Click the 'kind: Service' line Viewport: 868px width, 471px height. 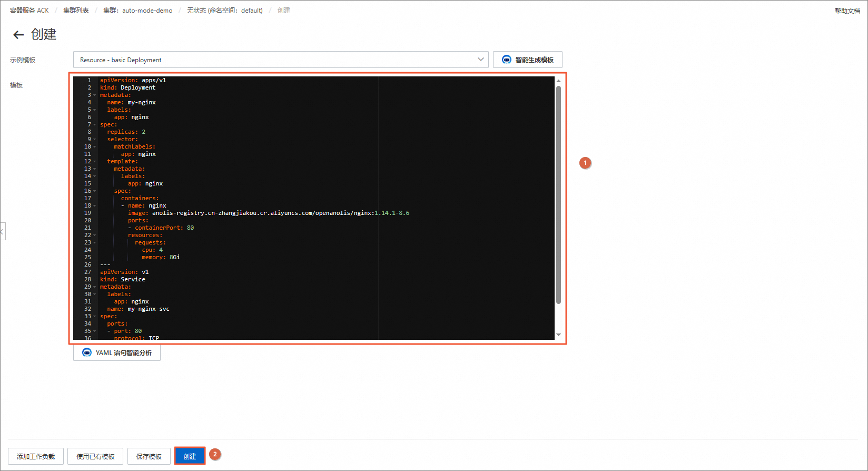pos(123,280)
